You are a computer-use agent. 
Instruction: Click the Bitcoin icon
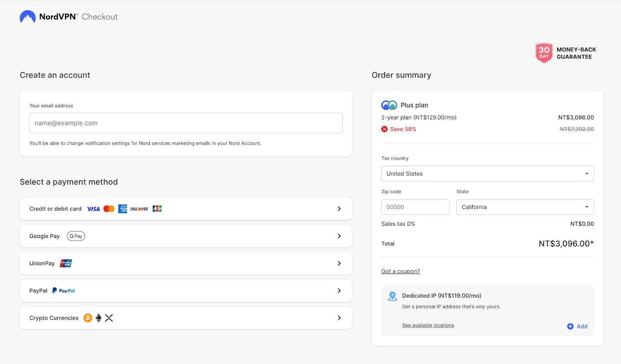[88, 318]
